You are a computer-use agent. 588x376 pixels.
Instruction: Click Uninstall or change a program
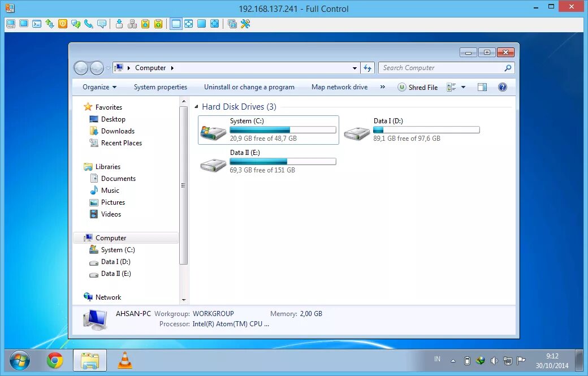click(x=249, y=87)
